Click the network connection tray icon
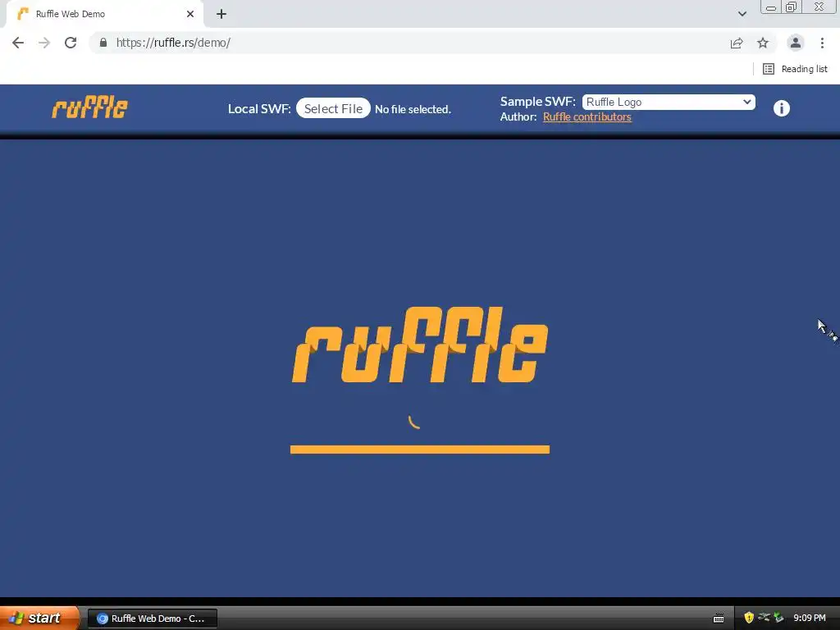This screenshot has width=840, height=630. (764, 618)
